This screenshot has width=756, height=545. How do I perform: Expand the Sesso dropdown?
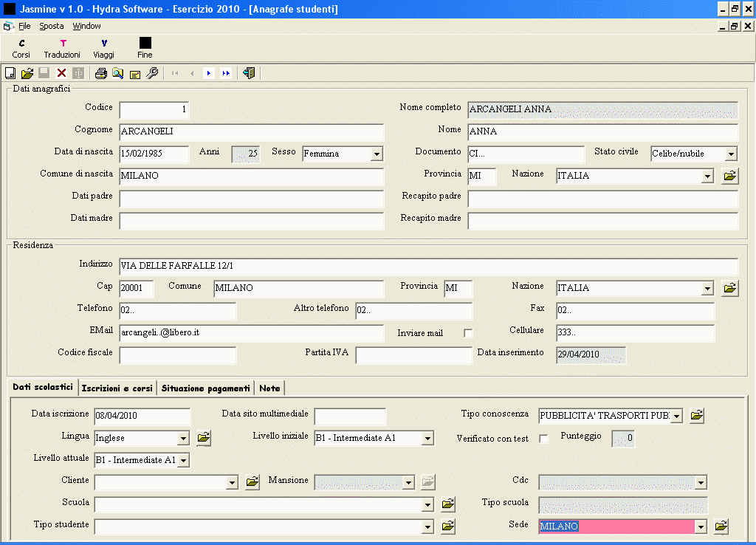pyautogui.click(x=377, y=154)
